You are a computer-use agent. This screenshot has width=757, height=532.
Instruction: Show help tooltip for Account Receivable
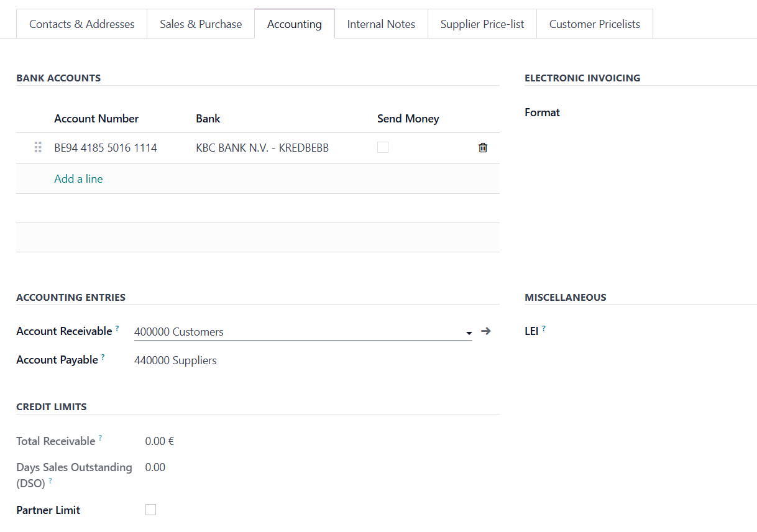pos(117,328)
